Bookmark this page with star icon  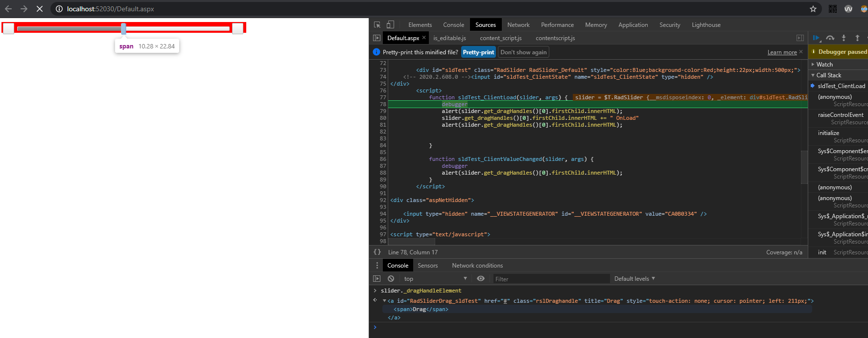[x=813, y=9]
